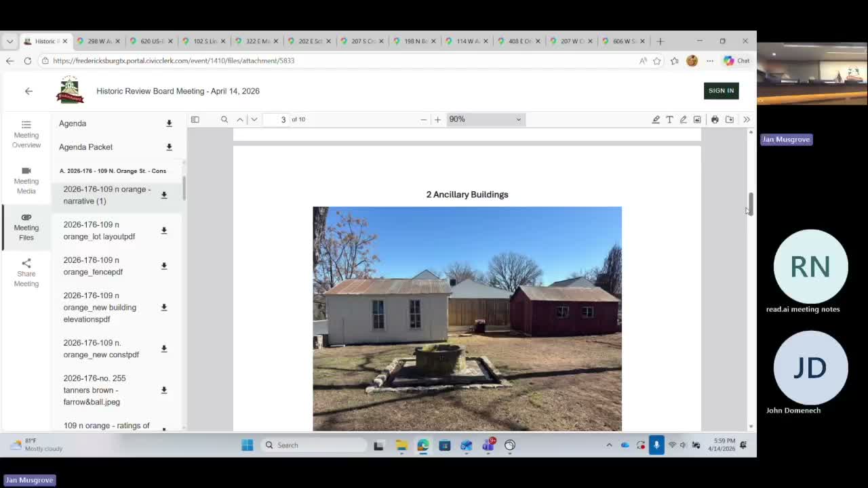The image size is (868, 488).
Task: Open the Agenda file entry
Action: coord(73,123)
